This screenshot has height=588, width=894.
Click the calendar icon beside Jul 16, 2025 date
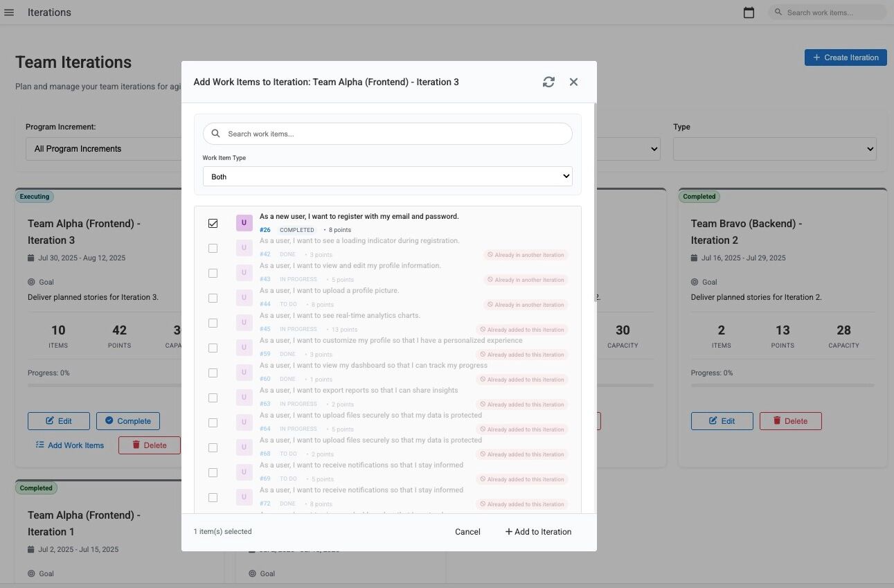point(695,258)
